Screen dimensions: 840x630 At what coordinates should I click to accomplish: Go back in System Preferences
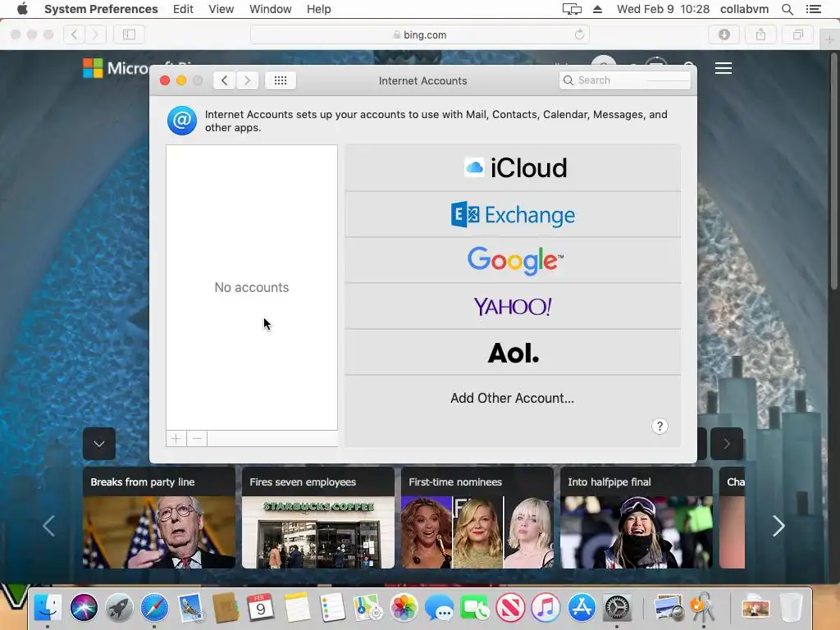click(225, 80)
